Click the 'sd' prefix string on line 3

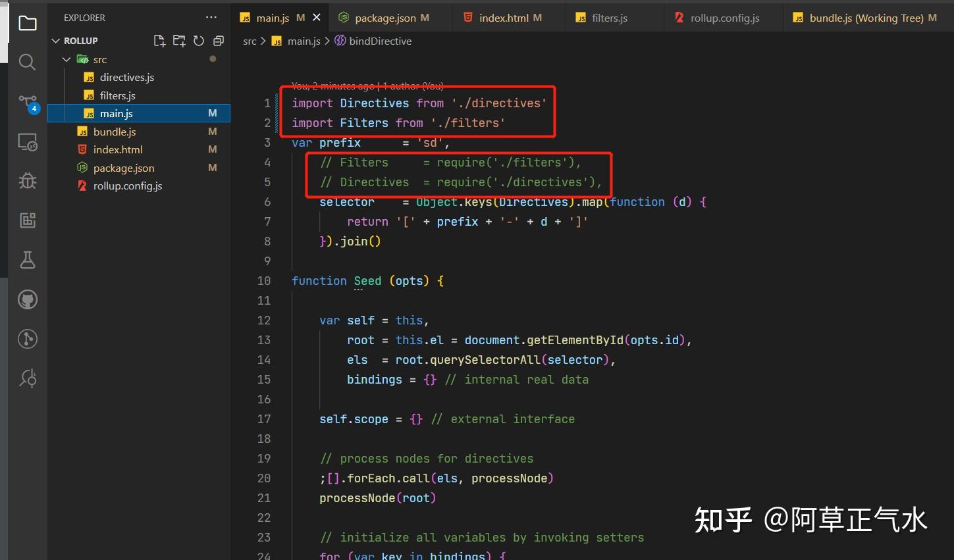pyautogui.click(x=431, y=143)
